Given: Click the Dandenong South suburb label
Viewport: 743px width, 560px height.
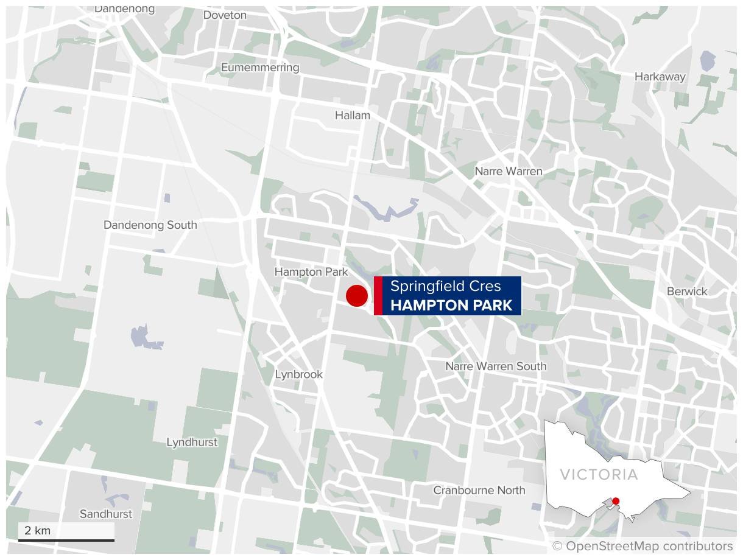Looking at the screenshot, I should pyautogui.click(x=150, y=225).
